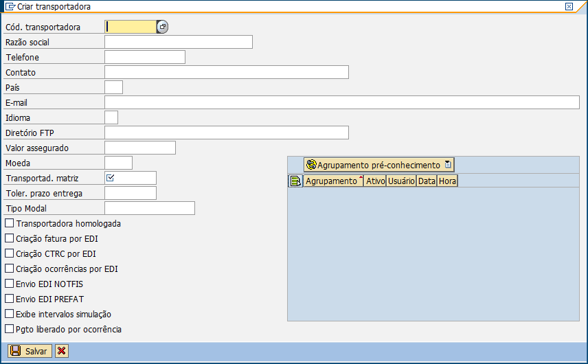Select the Usuário column header

[x=400, y=181]
